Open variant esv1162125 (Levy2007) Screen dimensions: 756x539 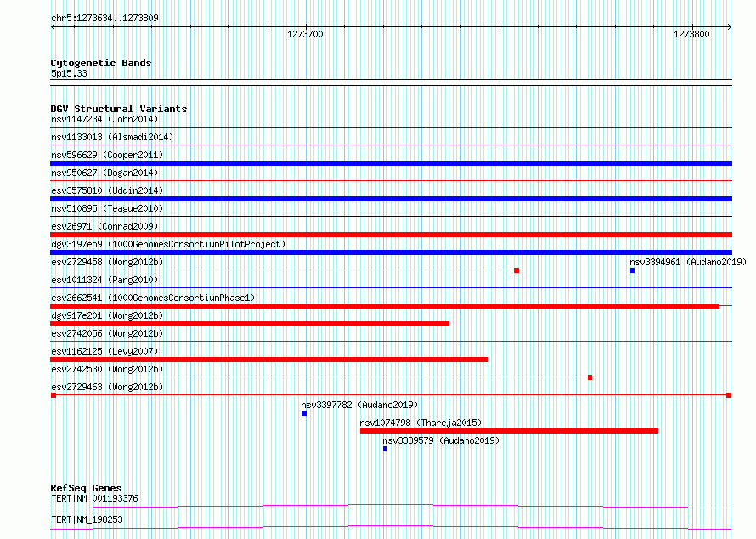coord(104,351)
